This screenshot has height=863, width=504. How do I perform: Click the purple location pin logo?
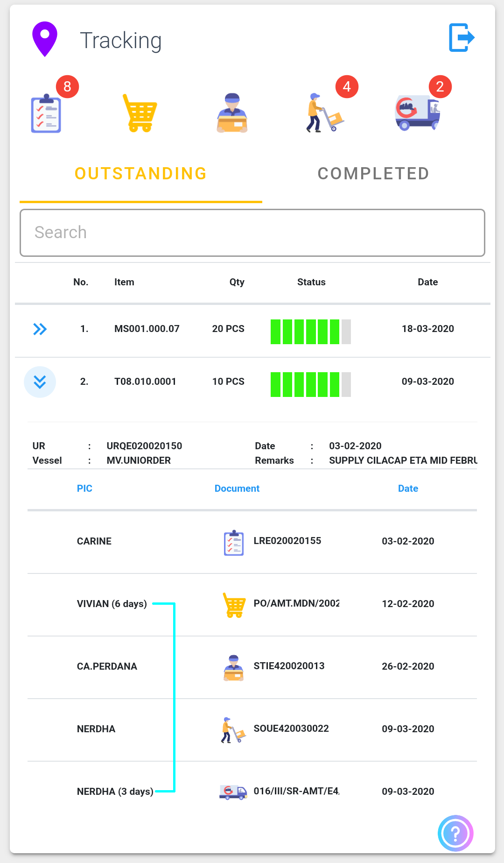click(45, 39)
